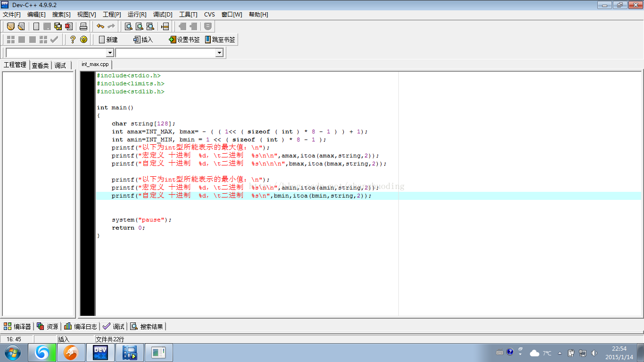644x362 pixels.
Task: Click the 跳至书签 (Go to bookmark) button
Action: click(220, 40)
